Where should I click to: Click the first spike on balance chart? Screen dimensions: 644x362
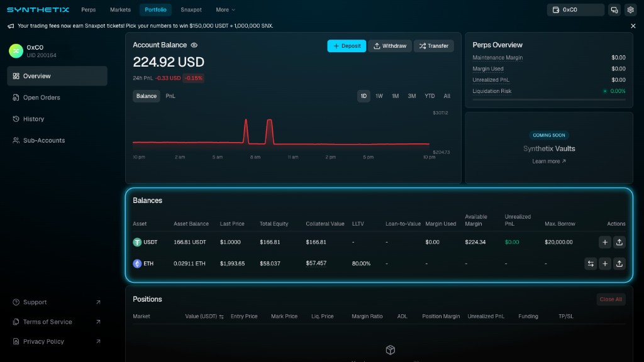point(246,131)
